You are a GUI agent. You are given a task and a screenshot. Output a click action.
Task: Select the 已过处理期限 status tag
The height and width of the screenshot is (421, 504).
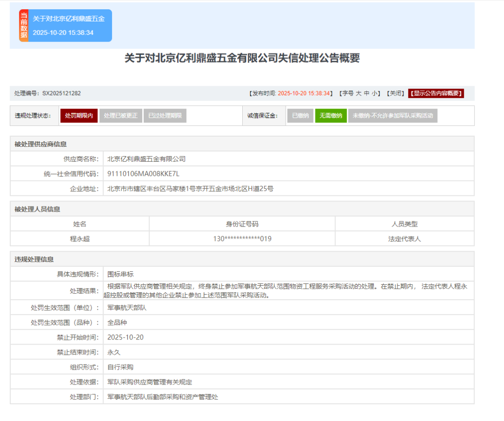pos(165,116)
